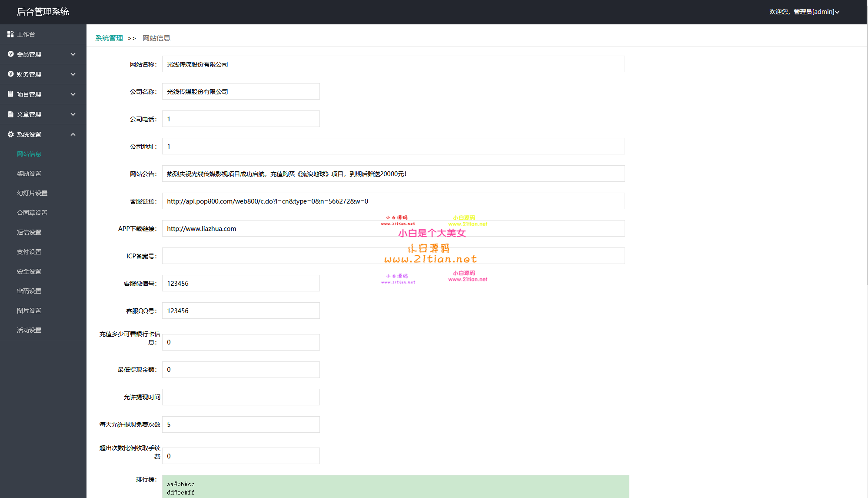
Task: Open 幻灯片设置 page
Action: (x=32, y=193)
